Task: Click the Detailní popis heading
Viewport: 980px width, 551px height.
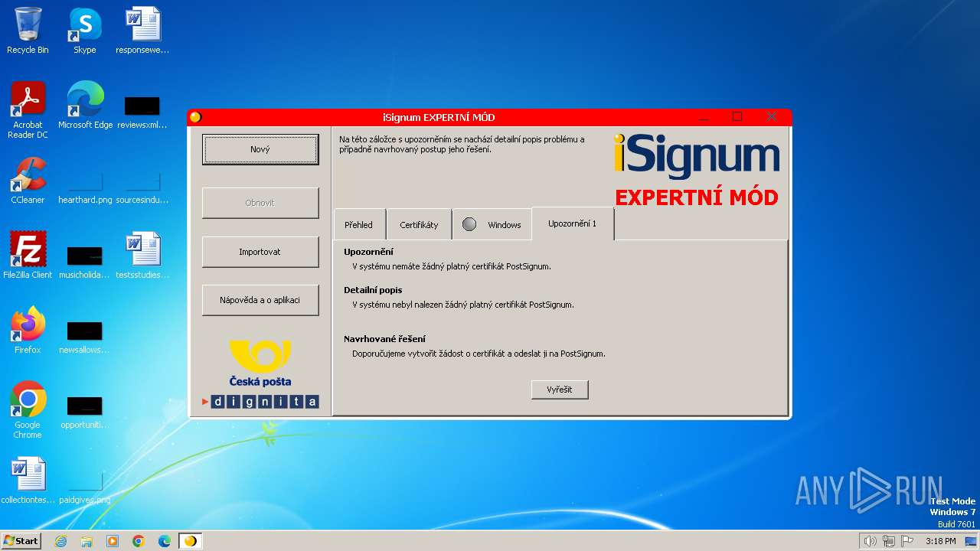Action: 373,290
